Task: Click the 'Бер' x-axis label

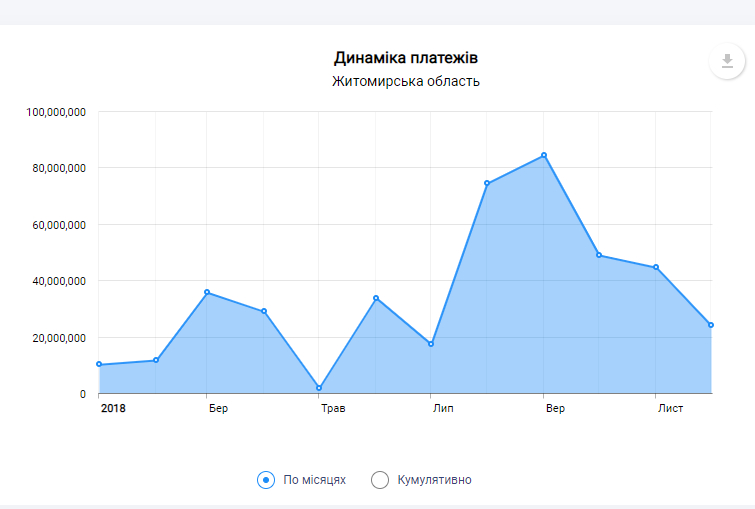Action: (x=218, y=408)
